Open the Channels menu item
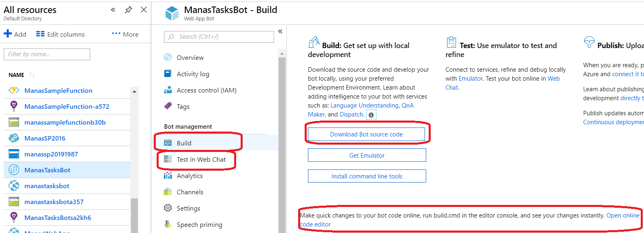The height and width of the screenshot is (233, 644). (x=190, y=192)
